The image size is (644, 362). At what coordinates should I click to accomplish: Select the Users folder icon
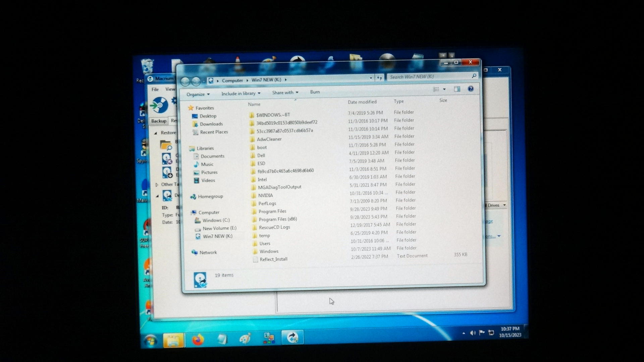(255, 244)
